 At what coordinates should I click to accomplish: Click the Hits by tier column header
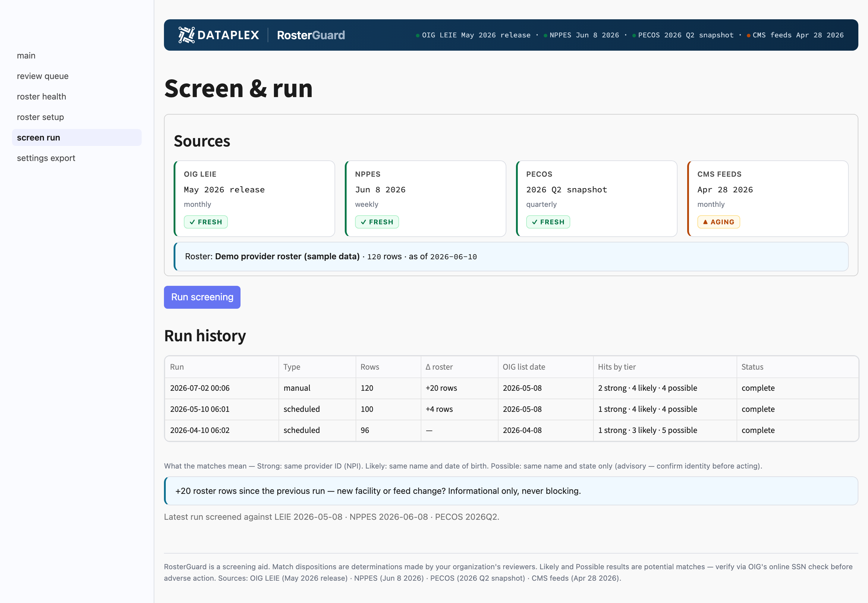pos(665,367)
